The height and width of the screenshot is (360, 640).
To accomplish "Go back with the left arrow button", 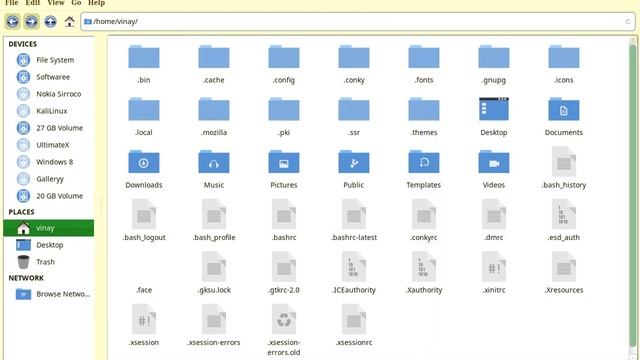I will click(x=13, y=21).
